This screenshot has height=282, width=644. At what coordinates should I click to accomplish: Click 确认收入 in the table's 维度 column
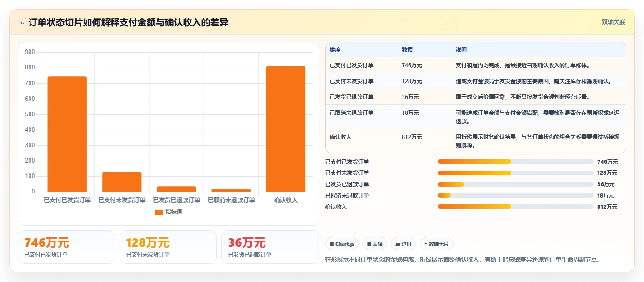[x=341, y=137]
